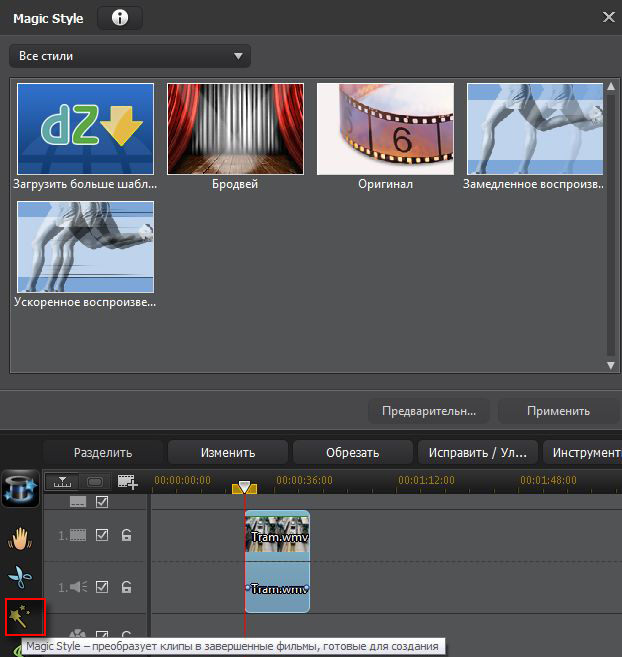
Task: Click the 'Предварительн...' preview button
Action: click(x=428, y=411)
